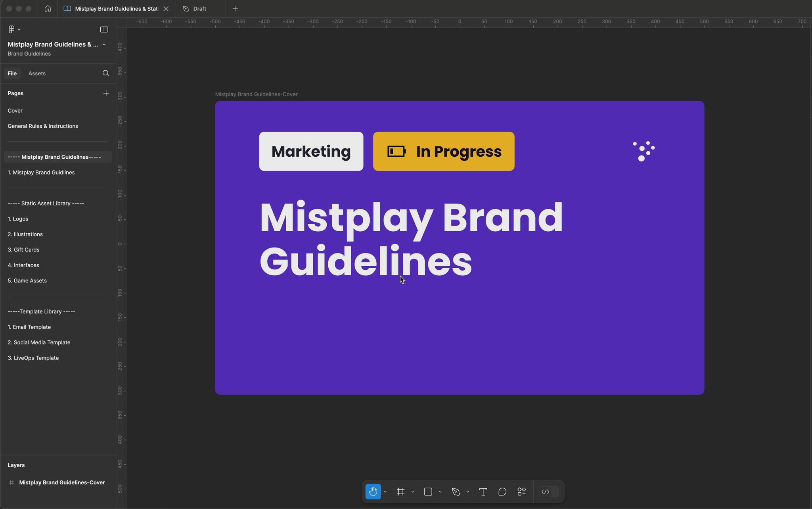Click the Mistplay Brand Guidelines-Cover frame label
The height and width of the screenshot is (509, 812).
[256, 94]
